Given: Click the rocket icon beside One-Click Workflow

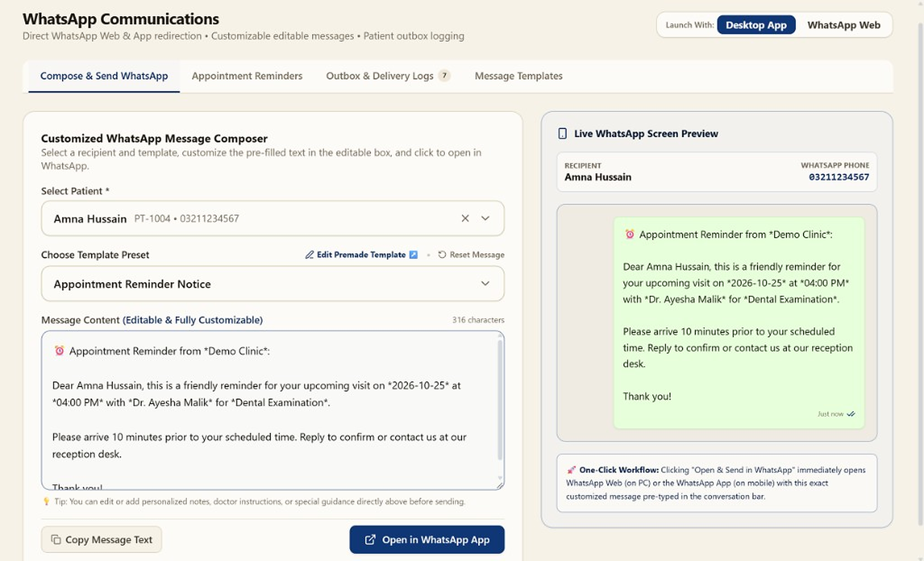Looking at the screenshot, I should [571, 470].
